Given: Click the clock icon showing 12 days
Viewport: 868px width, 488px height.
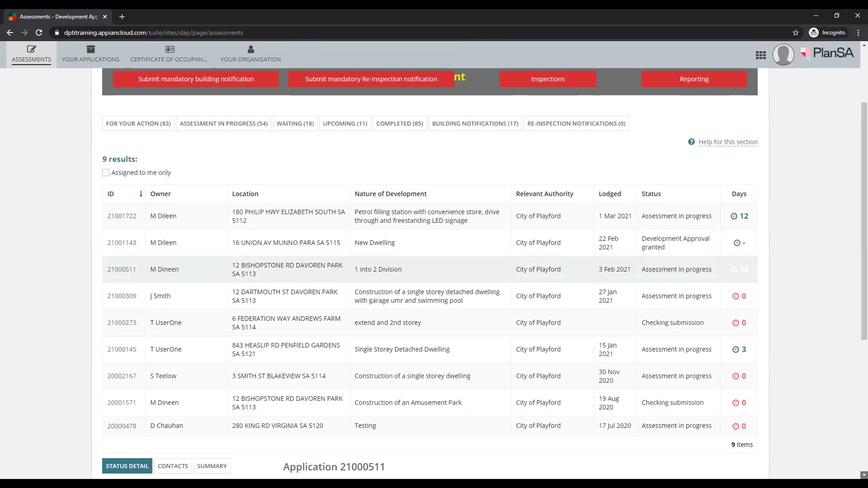Looking at the screenshot, I should (733, 216).
